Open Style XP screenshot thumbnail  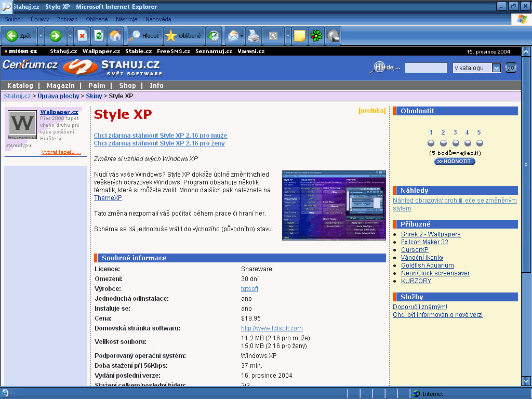334,206
